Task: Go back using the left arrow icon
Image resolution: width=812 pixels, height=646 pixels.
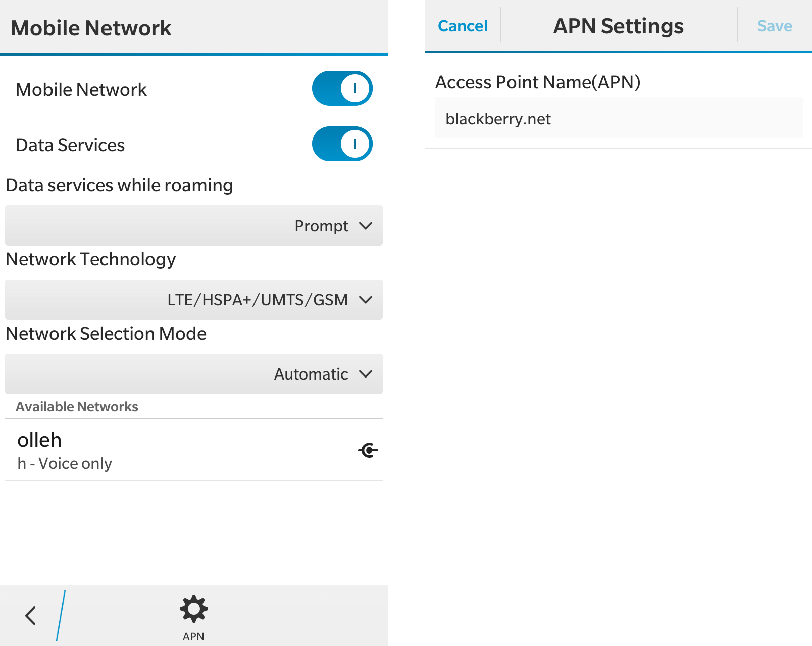Action: [31, 615]
